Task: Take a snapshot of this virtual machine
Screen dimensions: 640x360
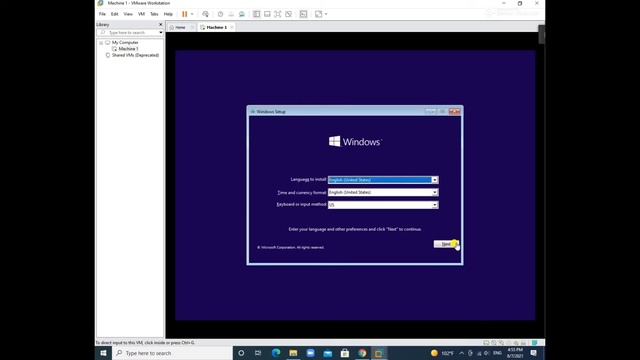Action: [220, 14]
